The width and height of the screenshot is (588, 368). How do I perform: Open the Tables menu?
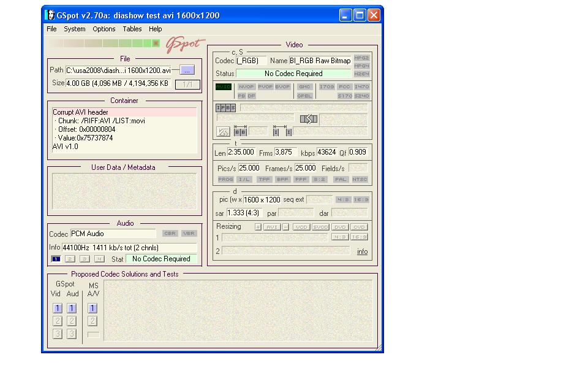[132, 29]
